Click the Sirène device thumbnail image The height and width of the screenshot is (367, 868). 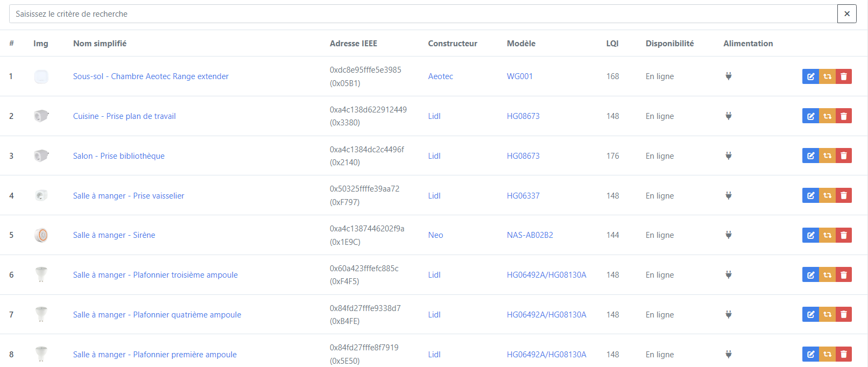[x=41, y=235]
